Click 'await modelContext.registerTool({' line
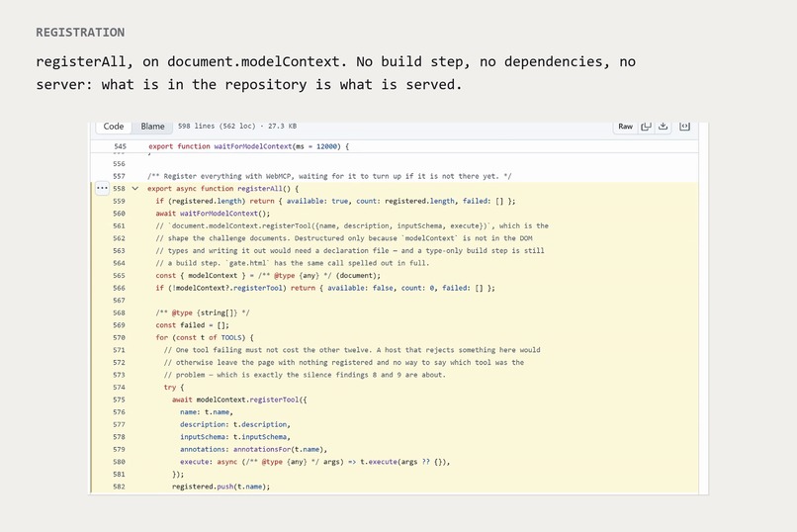Image resolution: width=797 pixels, height=532 pixels. click(239, 399)
